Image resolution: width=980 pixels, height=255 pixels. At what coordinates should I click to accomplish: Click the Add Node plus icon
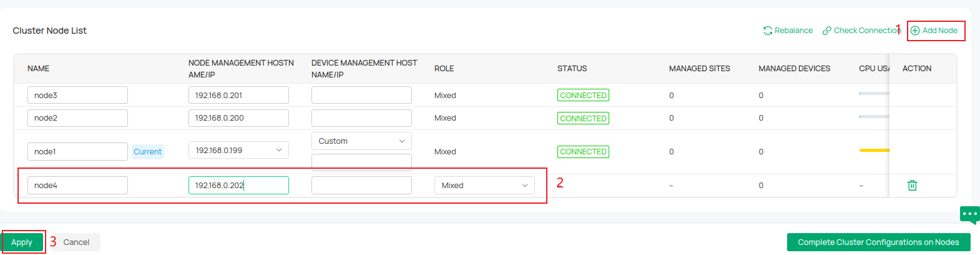tap(915, 31)
